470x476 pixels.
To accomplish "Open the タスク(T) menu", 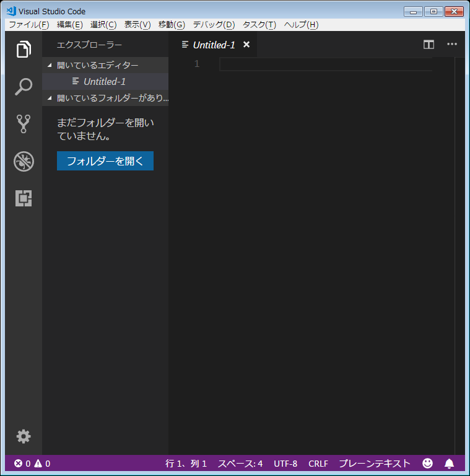I will point(259,25).
